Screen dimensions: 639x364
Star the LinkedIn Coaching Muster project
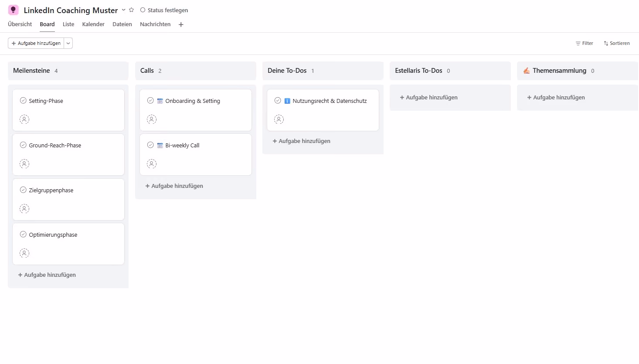coord(131,10)
